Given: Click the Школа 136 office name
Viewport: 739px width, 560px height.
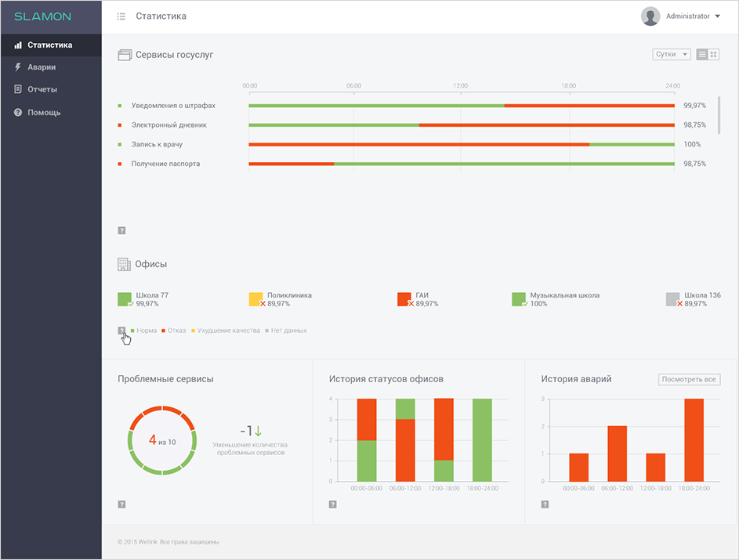Looking at the screenshot, I should coord(702,295).
